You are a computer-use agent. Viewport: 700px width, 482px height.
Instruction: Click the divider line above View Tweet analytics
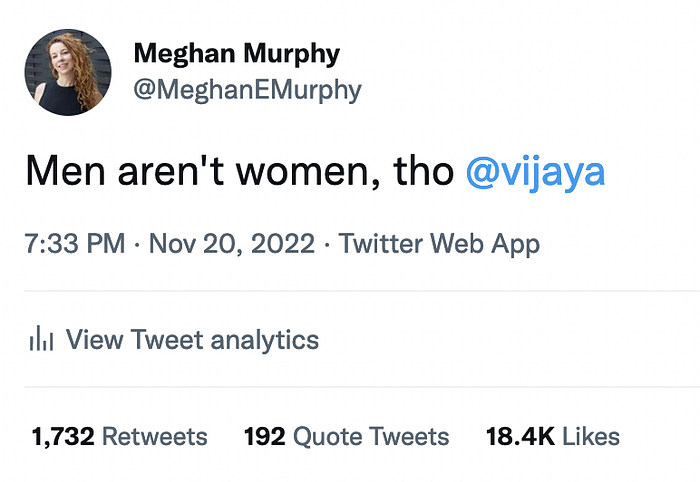pos(350,291)
